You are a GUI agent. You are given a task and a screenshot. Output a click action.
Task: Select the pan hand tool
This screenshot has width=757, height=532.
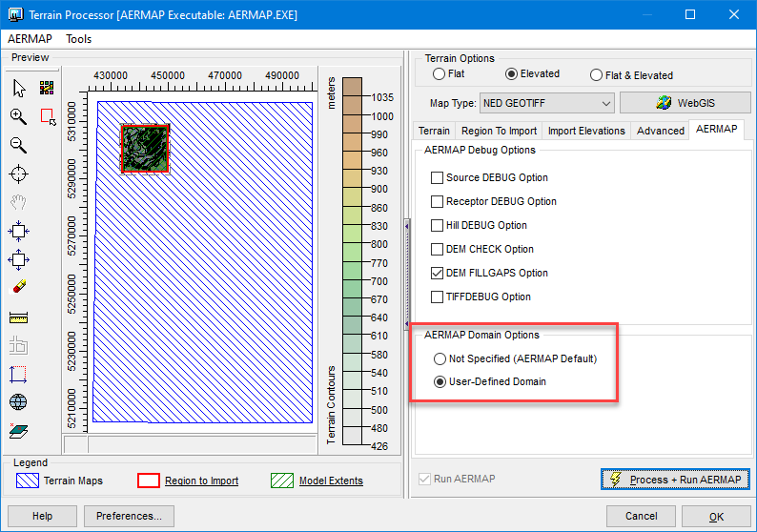click(18, 202)
